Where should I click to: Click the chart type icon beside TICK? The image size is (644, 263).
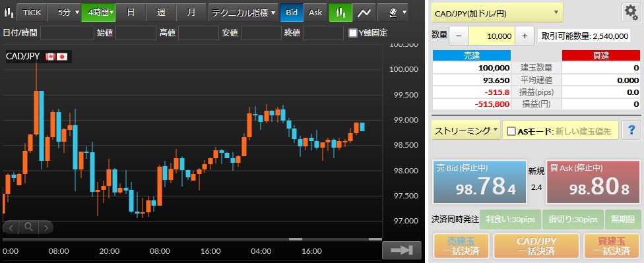click(x=8, y=13)
